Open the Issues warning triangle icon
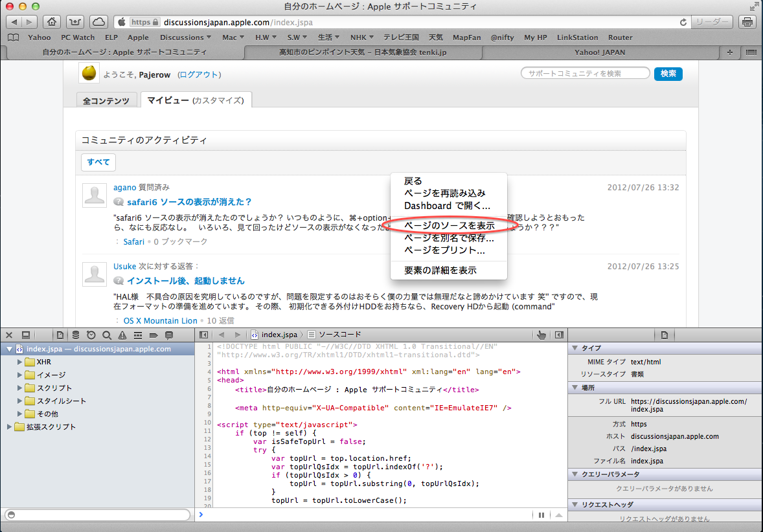Viewport: 763px width, 532px height. (x=121, y=335)
